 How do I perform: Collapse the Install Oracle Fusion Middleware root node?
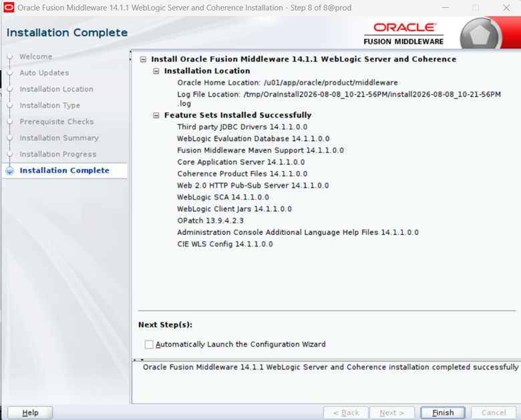[x=143, y=59]
